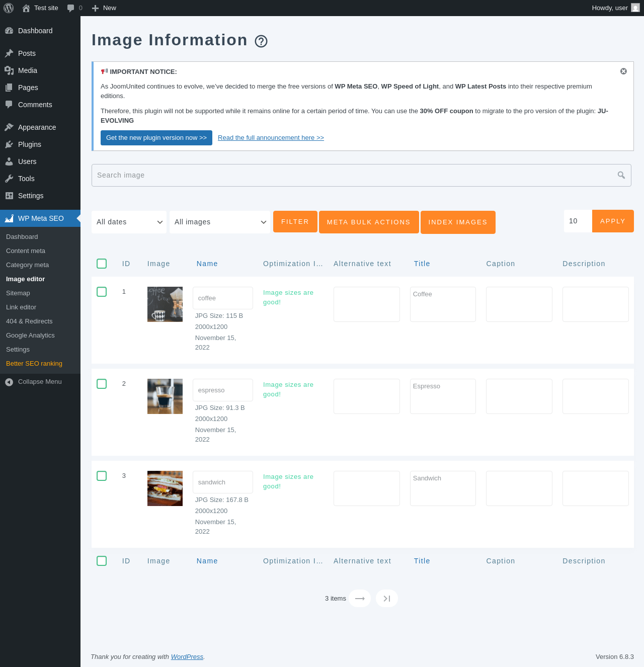Image resolution: width=644 pixels, height=667 pixels.
Task: Select the espresso image row checkbox
Action: [102, 384]
